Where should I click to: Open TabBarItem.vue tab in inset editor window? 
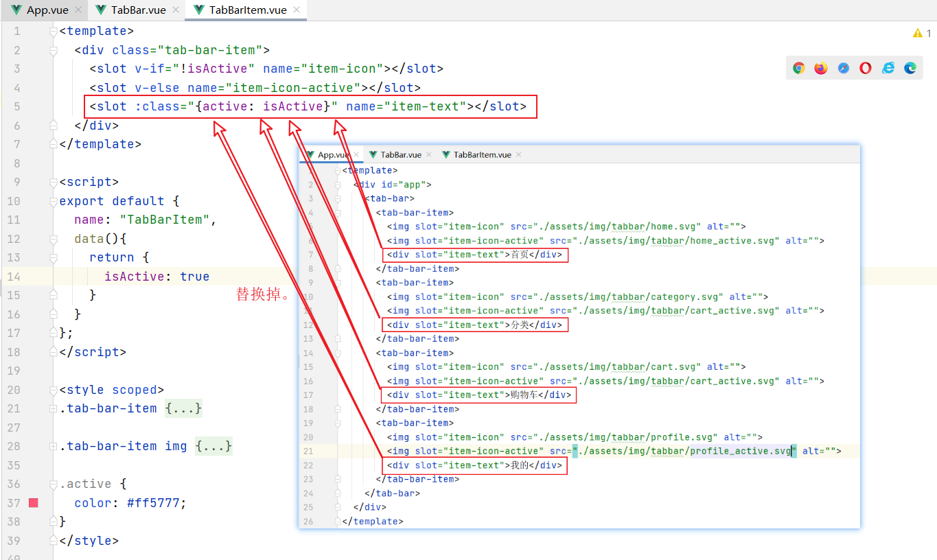tap(482, 154)
